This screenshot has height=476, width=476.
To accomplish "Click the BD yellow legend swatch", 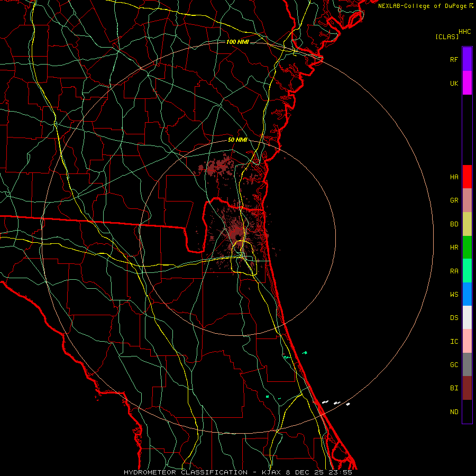I will (467, 224).
